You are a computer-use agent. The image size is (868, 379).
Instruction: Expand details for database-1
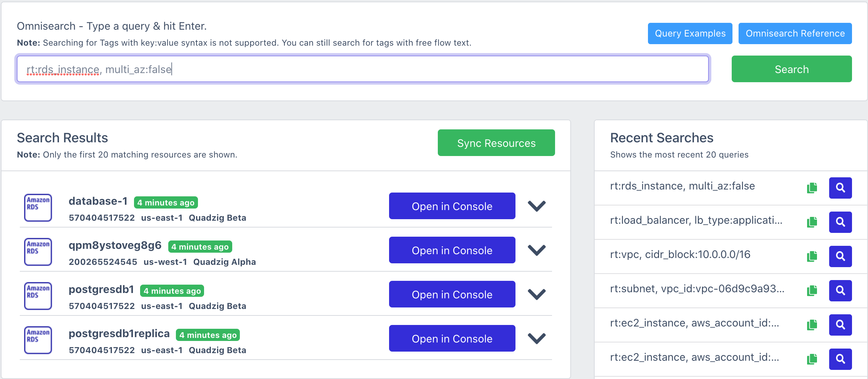(536, 206)
